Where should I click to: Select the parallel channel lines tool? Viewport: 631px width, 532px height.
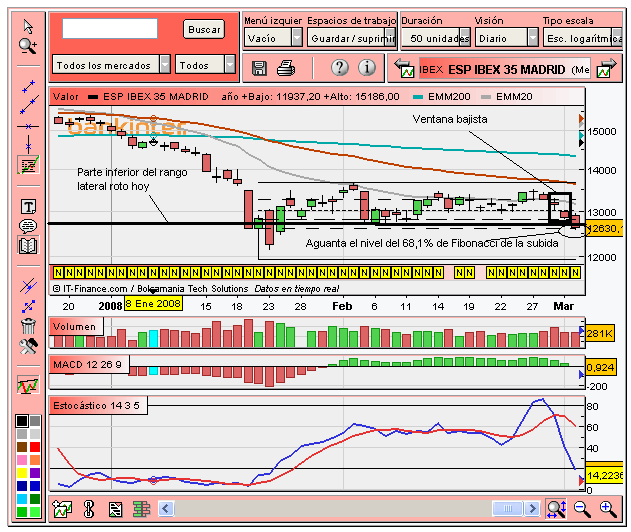pos(28,286)
